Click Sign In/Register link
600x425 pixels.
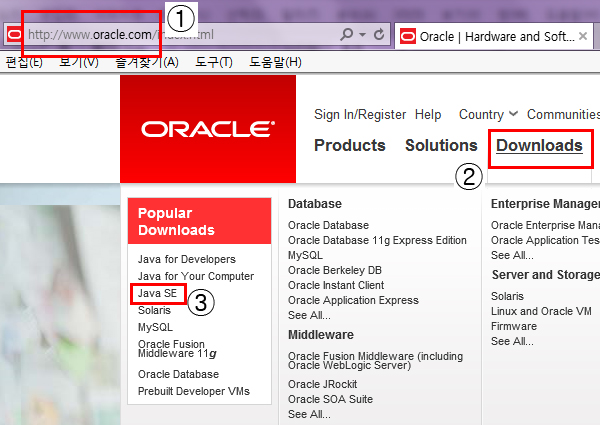pyautogui.click(x=360, y=114)
